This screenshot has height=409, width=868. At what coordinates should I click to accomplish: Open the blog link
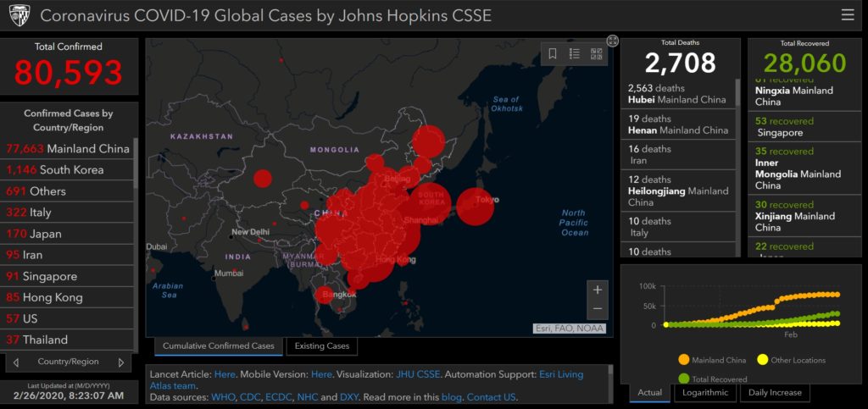click(452, 397)
